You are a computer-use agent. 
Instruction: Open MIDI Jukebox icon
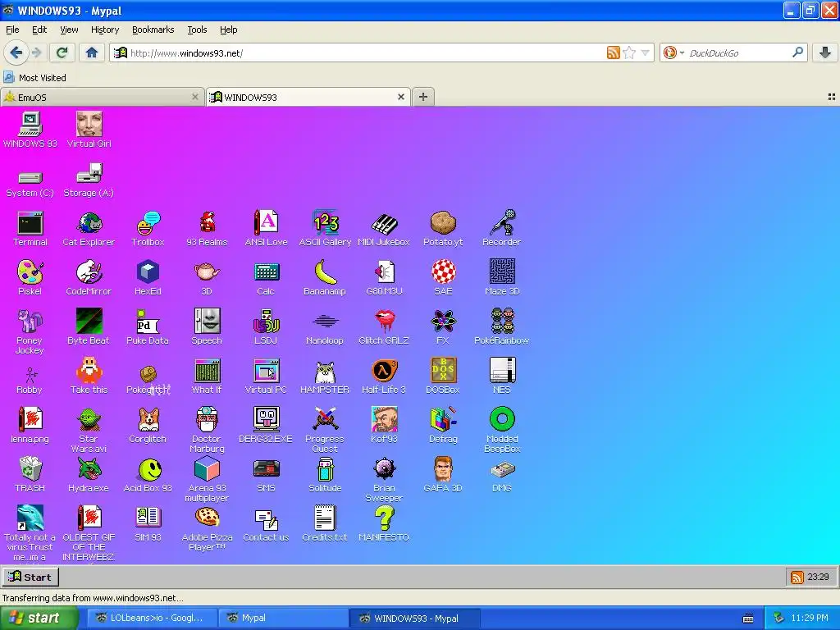pyautogui.click(x=384, y=228)
